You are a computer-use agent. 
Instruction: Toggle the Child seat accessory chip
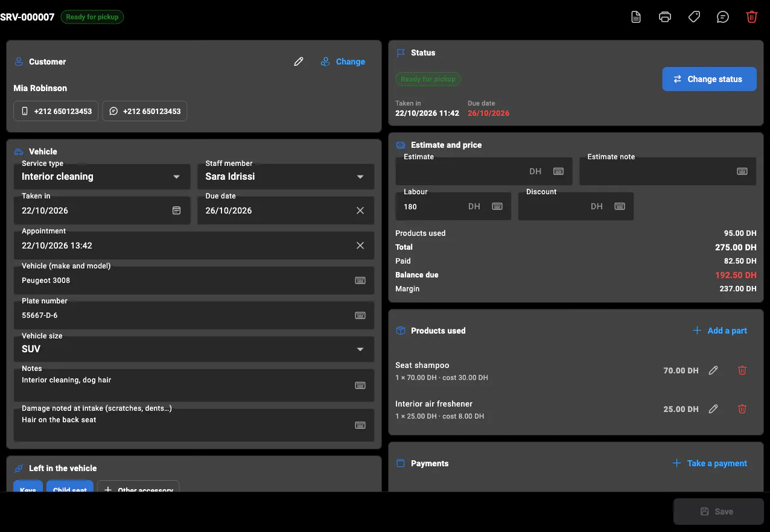(x=70, y=486)
